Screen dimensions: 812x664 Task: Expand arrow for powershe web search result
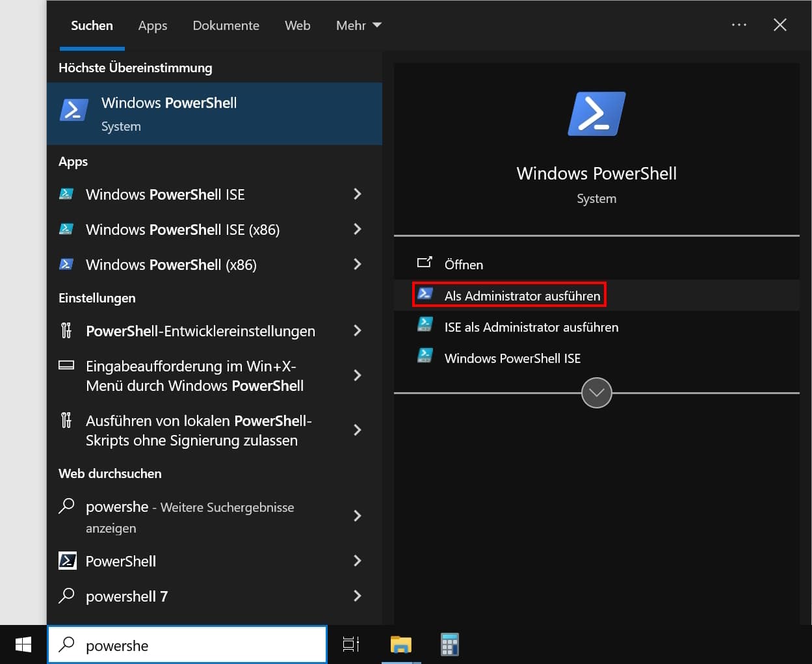point(357,516)
